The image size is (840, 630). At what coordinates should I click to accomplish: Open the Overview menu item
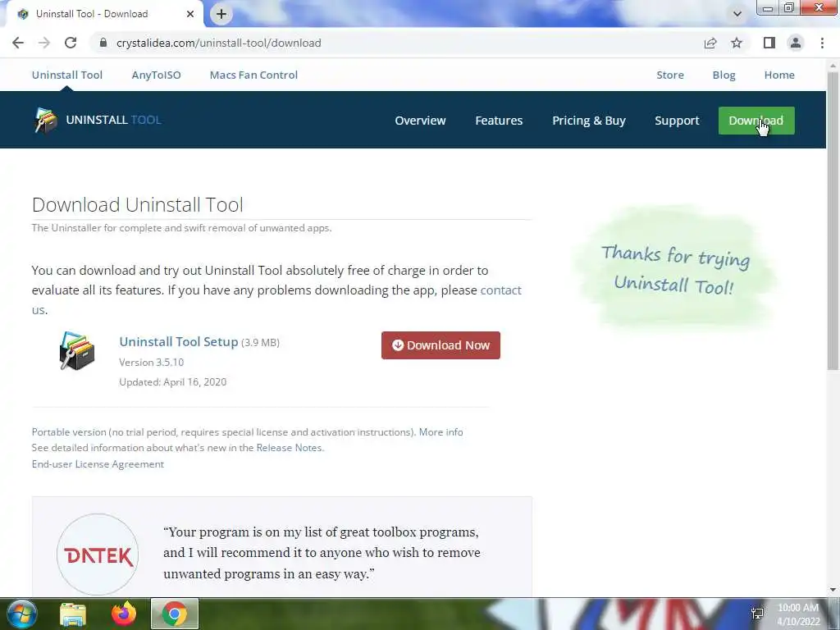[x=420, y=121]
